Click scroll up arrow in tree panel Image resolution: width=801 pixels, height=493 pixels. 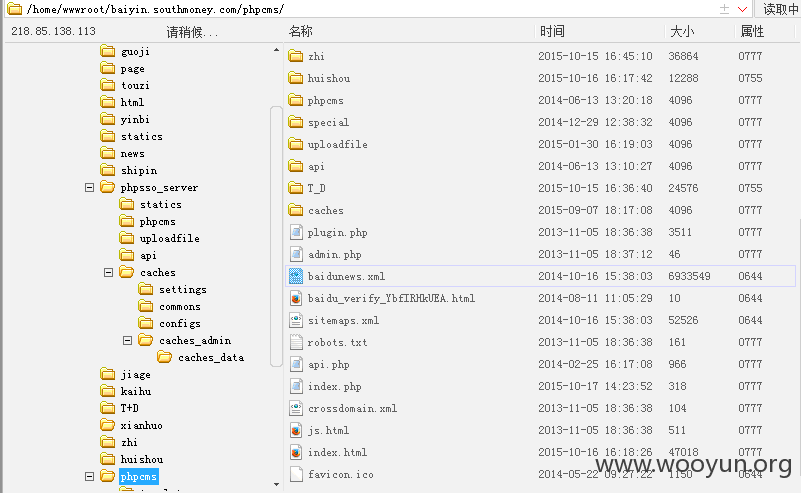[x=276, y=50]
